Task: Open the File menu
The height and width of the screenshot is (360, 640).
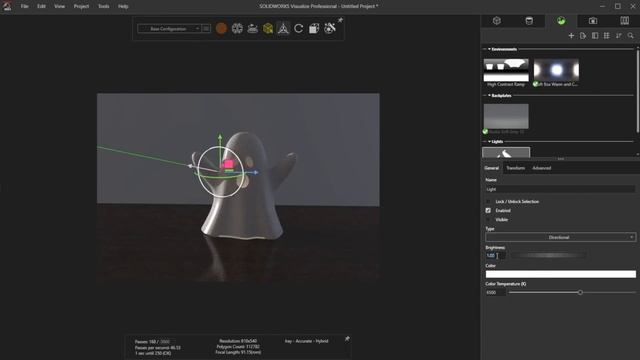Action: (x=24, y=6)
